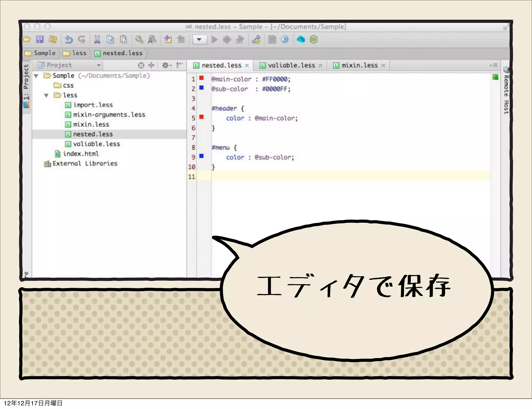Click the Node.js green hexagon icon
The height and width of the screenshot is (409, 532).
314,39
